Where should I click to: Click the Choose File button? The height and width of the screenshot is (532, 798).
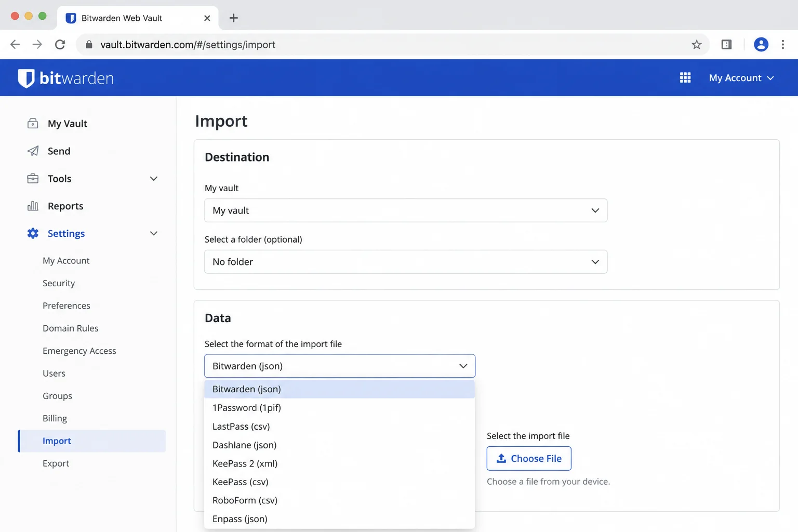(529, 458)
